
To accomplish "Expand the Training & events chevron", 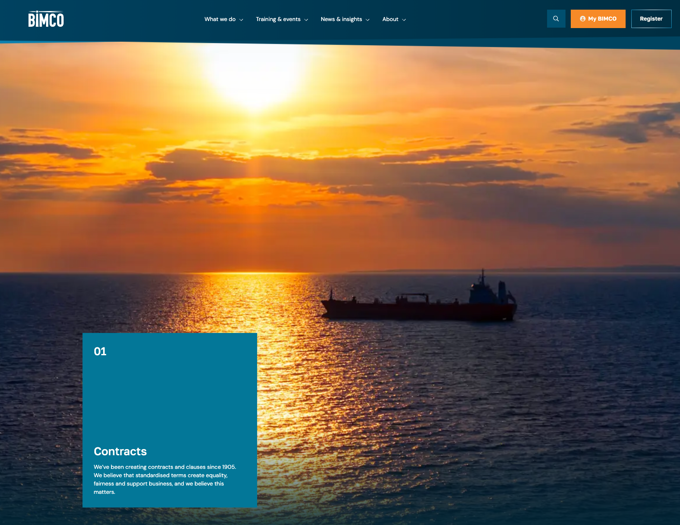I will coord(306,20).
